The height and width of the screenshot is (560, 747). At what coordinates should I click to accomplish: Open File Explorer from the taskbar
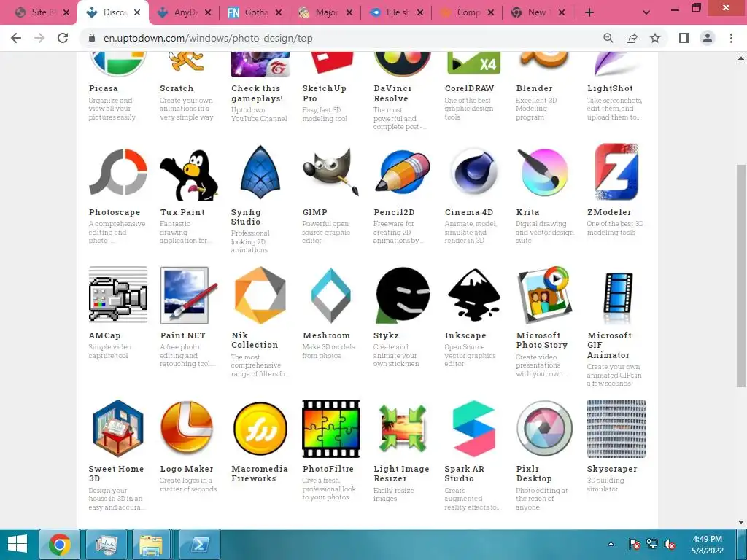(152, 544)
